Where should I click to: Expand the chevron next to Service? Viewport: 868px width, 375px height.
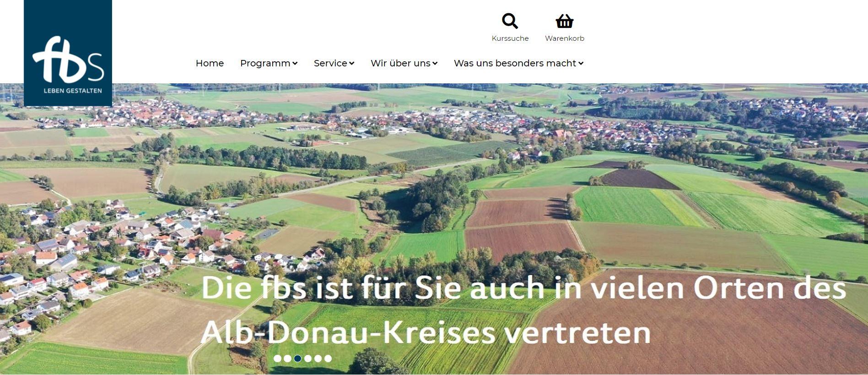351,64
